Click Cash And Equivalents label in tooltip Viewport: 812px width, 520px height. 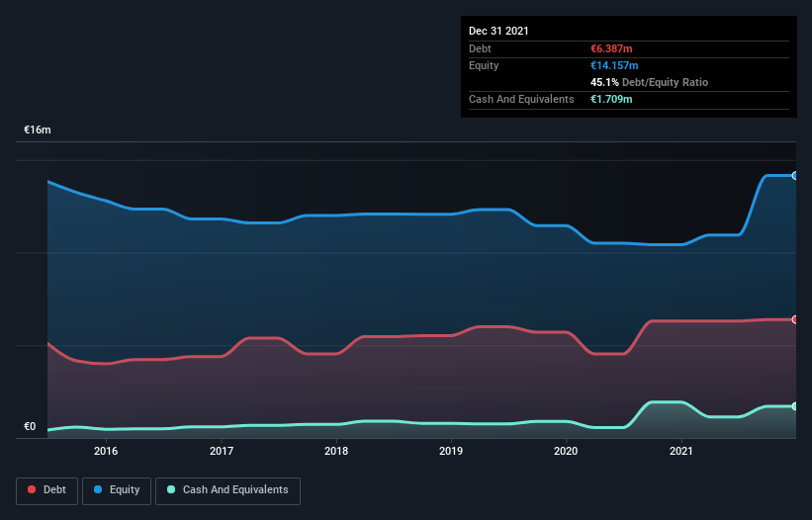(x=521, y=99)
